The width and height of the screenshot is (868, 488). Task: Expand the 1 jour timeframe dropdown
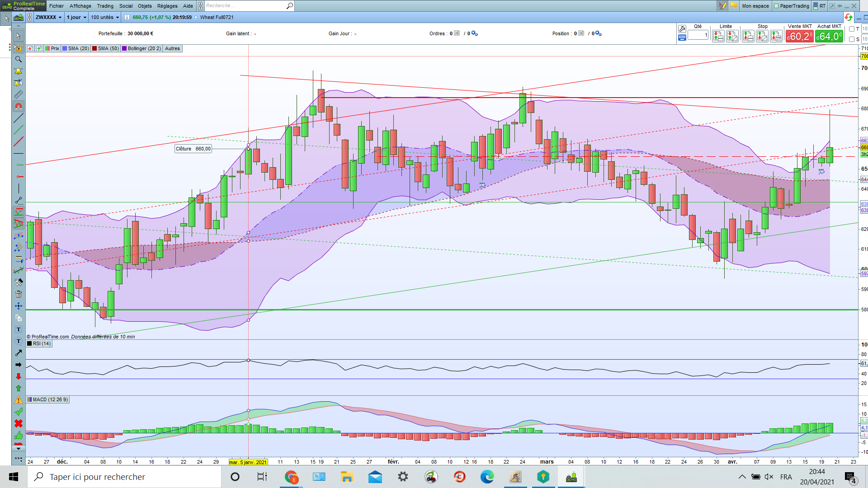[x=76, y=17]
